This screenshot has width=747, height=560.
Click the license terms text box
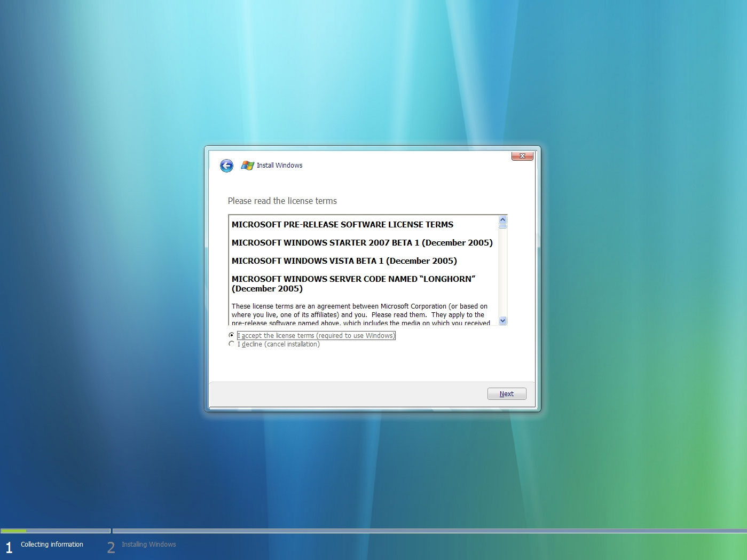[x=367, y=270]
